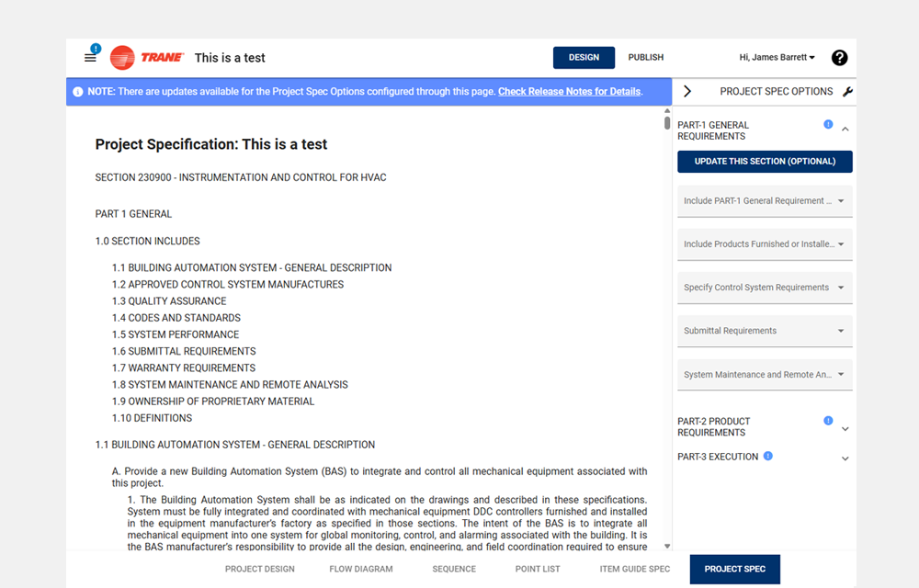Click the info badge next to PART-2 Product Requirements
919x588 pixels.
point(828,421)
